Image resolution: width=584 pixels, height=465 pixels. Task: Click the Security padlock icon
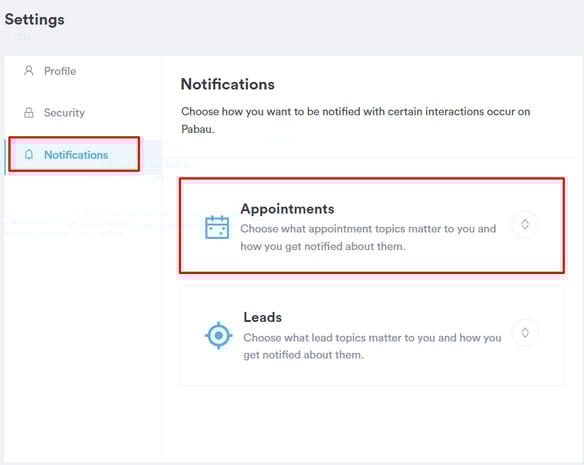pyautogui.click(x=29, y=113)
